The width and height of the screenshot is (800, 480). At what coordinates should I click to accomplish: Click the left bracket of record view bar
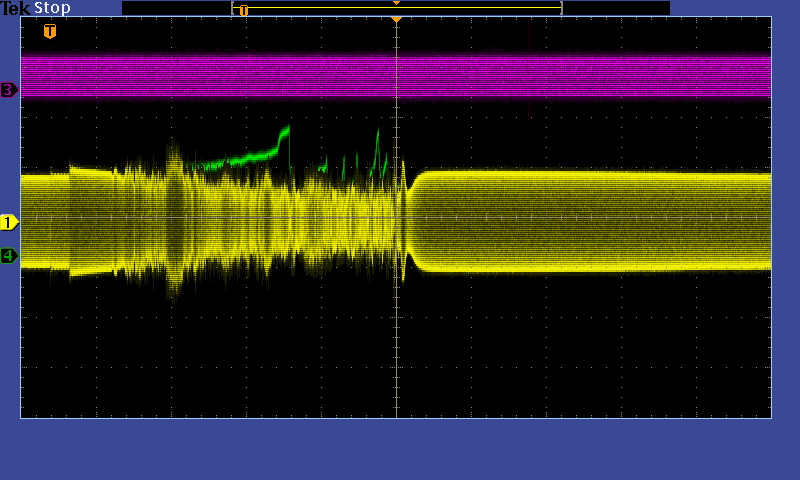[233, 8]
